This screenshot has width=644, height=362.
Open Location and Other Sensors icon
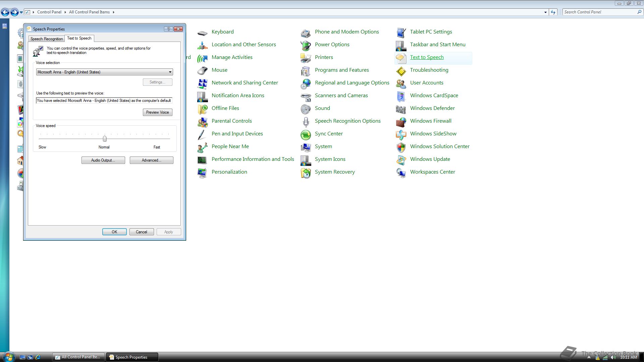tap(202, 45)
